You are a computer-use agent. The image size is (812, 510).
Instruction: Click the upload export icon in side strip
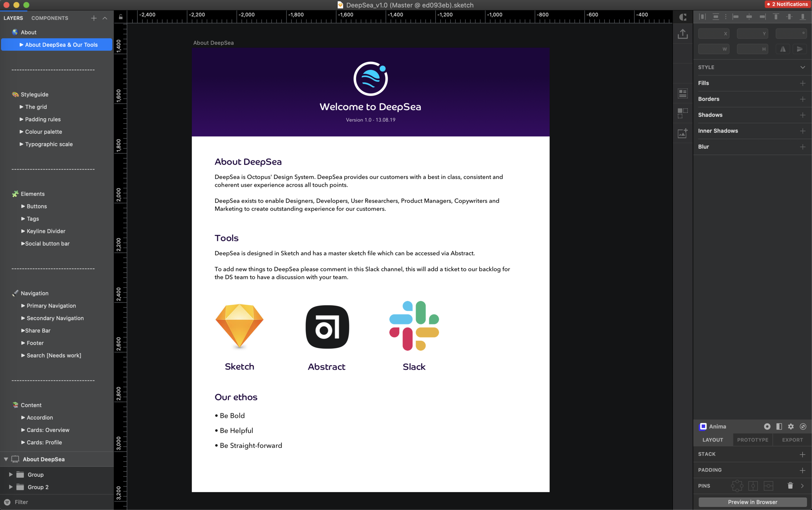click(x=682, y=34)
